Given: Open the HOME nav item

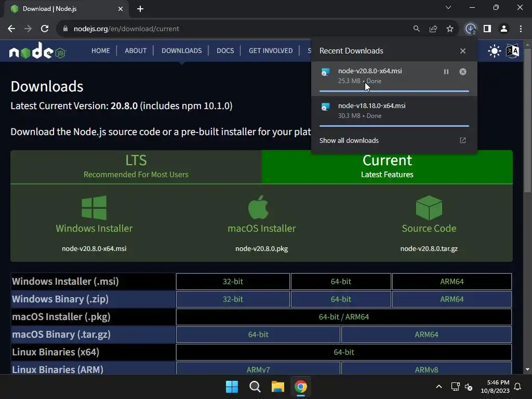Looking at the screenshot, I should coord(101,50).
